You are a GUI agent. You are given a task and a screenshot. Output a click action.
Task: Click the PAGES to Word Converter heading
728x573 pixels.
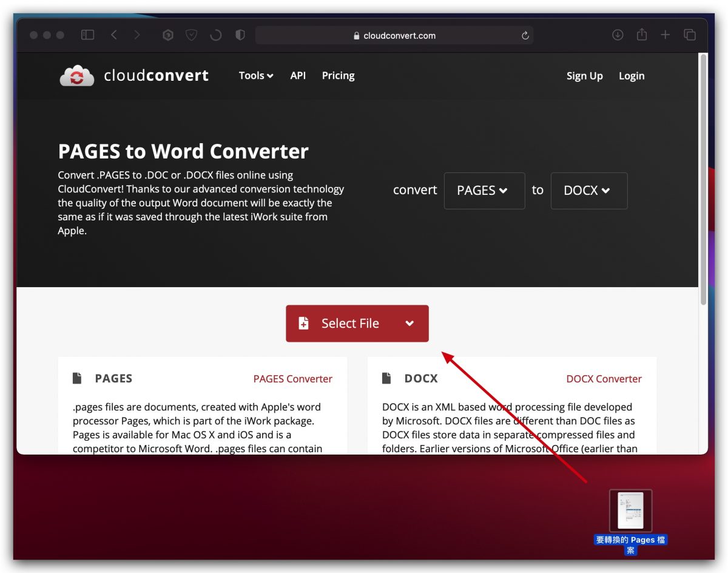[x=183, y=151]
